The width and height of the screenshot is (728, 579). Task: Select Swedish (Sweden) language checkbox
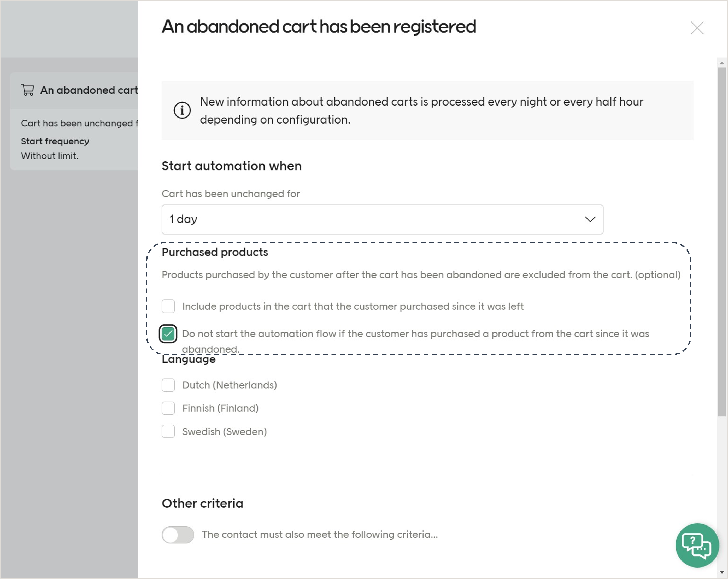(x=168, y=431)
